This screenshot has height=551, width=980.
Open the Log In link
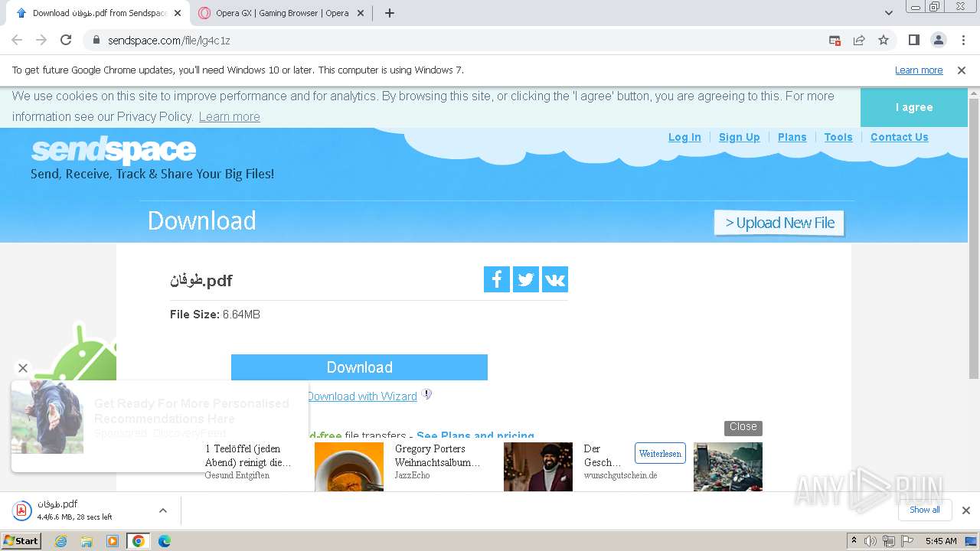coord(684,137)
